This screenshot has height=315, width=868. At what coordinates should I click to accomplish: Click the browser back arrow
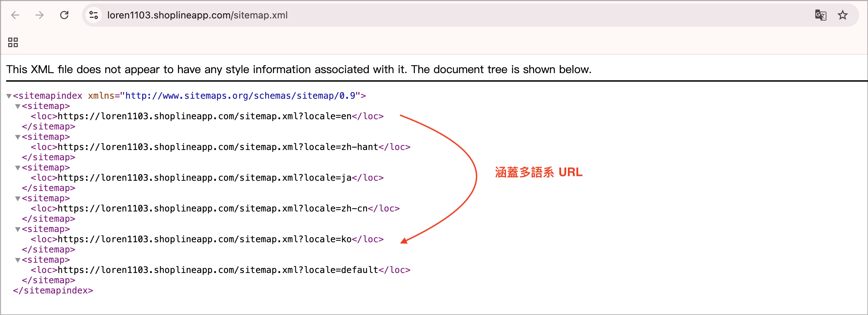point(15,15)
